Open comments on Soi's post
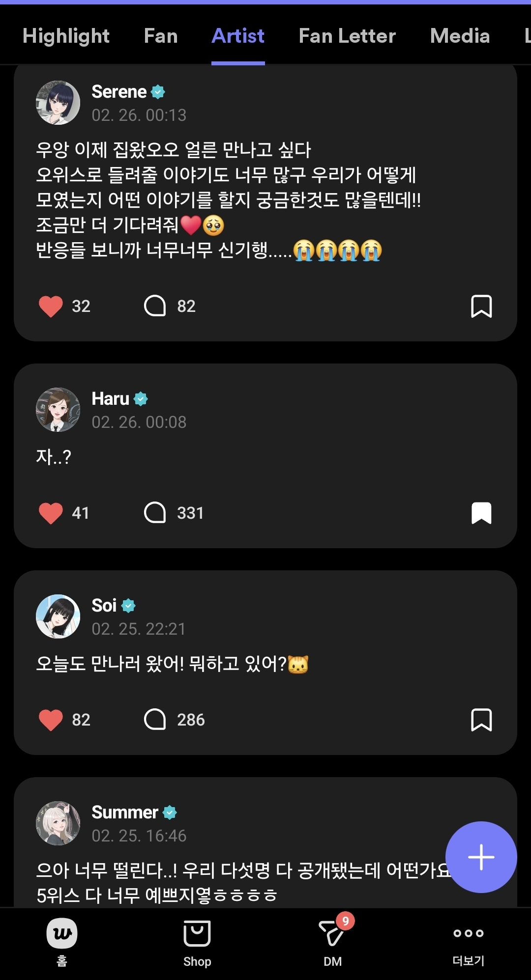The height and width of the screenshot is (980, 531). [155, 719]
